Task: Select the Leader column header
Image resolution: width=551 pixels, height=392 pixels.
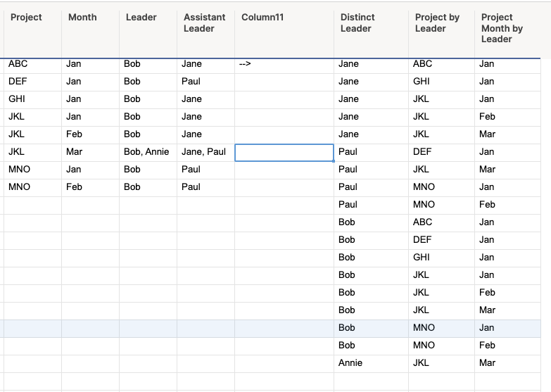Action: [x=141, y=18]
